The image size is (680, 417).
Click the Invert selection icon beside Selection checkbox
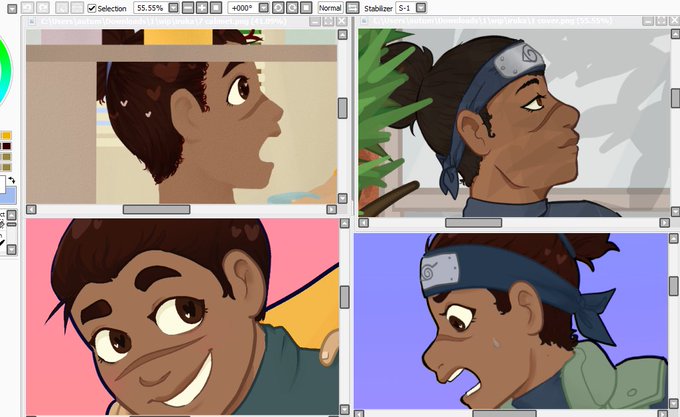coord(77,8)
